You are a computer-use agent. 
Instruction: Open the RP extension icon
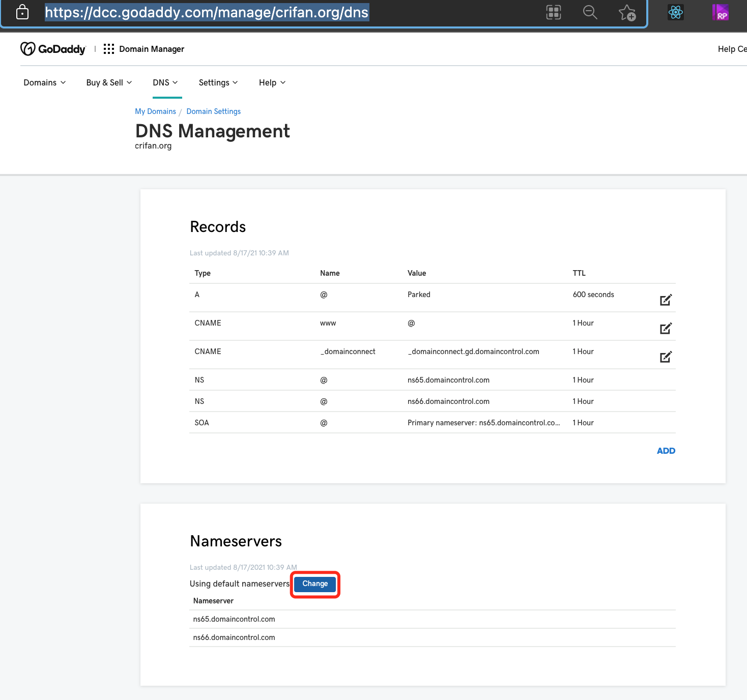[x=721, y=12]
